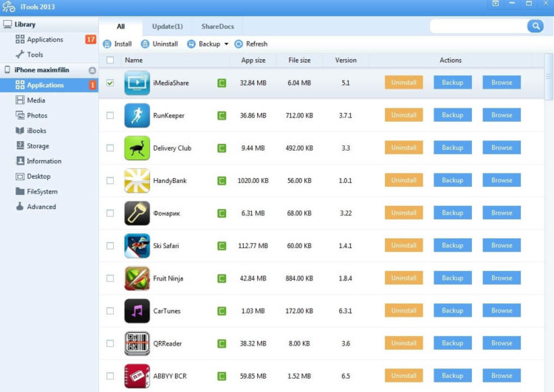554x392 pixels.
Task: Toggle the select-all checkbox in header
Action: click(110, 60)
